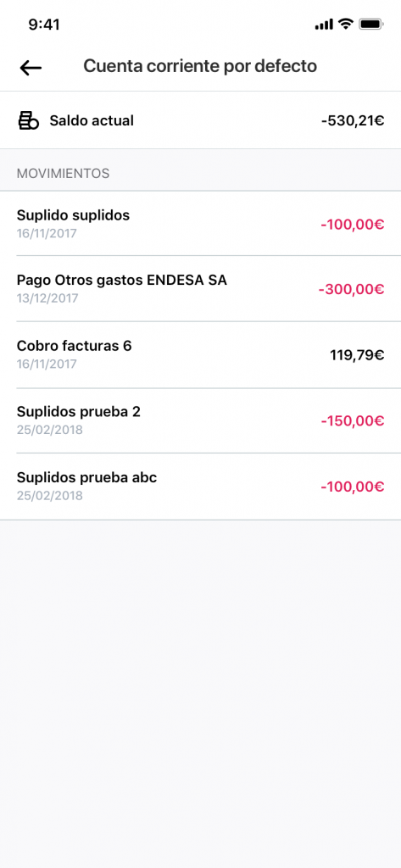The image size is (401, 868).
Task: Tap the -530,21€ balance amount
Action: (353, 120)
